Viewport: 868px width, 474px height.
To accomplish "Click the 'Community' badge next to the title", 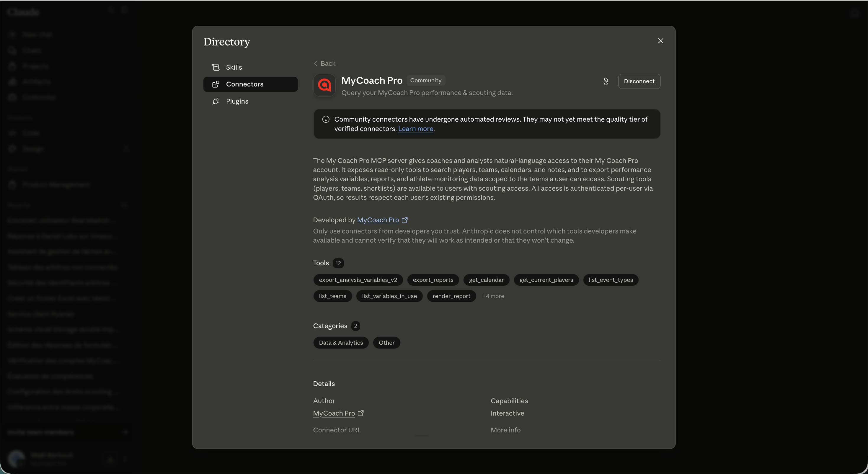I will click(425, 80).
